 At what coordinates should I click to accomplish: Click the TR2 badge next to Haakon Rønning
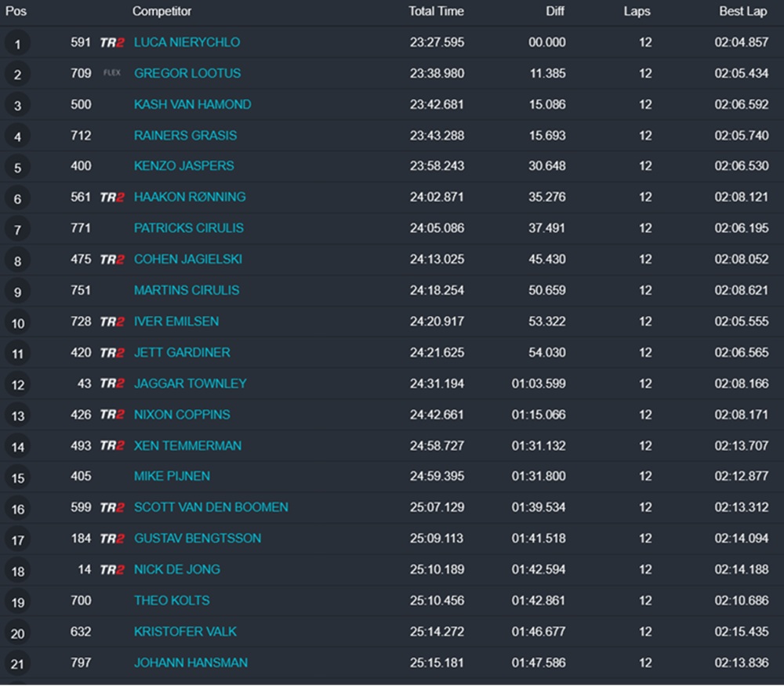click(112, 198)
